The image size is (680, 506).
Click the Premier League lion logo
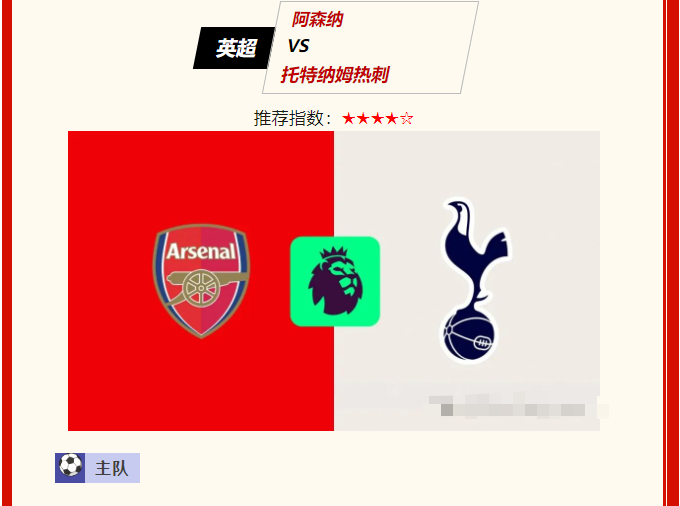335,281
